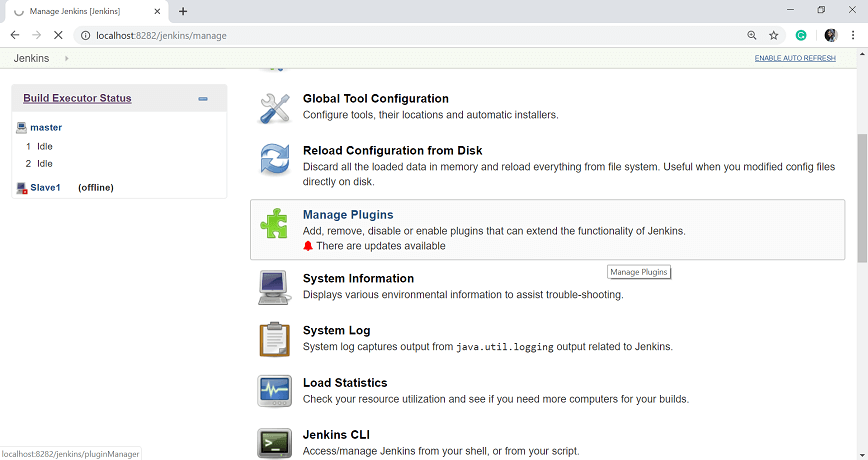The width and height of the screenshot is (868, 460).
Task: Click the zoom magnifier icon in address bar
Action: pos(752,35)
